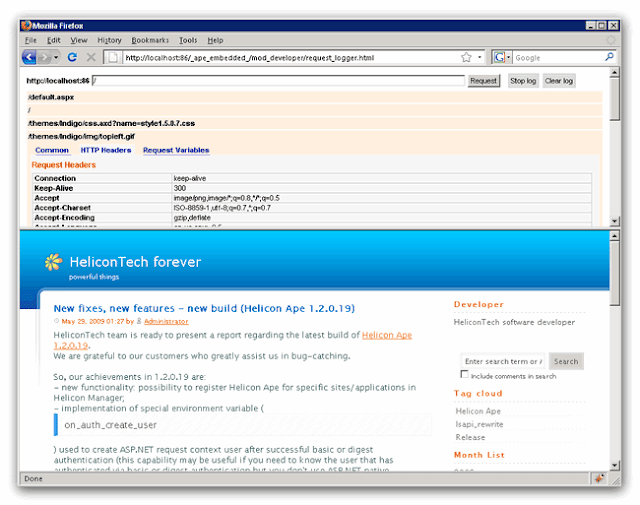Image resolution: width=640 pixels, height=505 pixels.
Task: Focus the blog search term field
Action: [x=503, y=361]
